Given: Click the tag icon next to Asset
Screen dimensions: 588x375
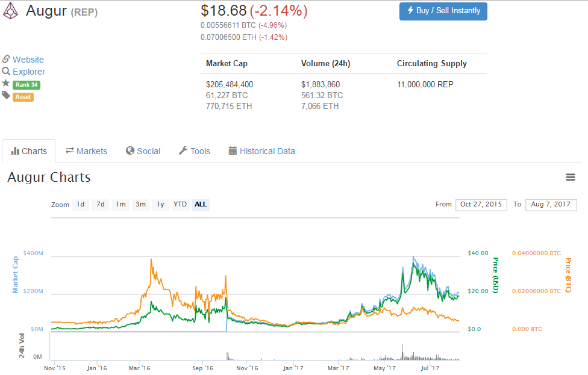Looking at the screenshot, I should click(x=5, y=96).
